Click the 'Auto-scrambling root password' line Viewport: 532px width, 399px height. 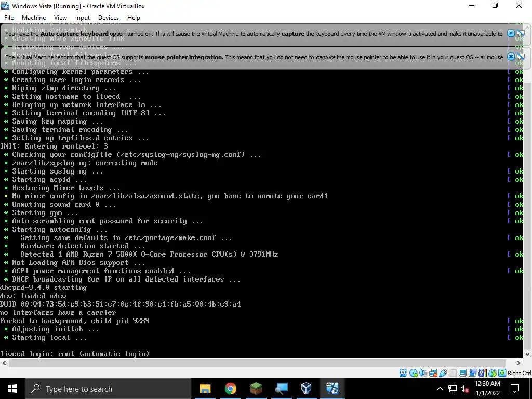(107, 221)
